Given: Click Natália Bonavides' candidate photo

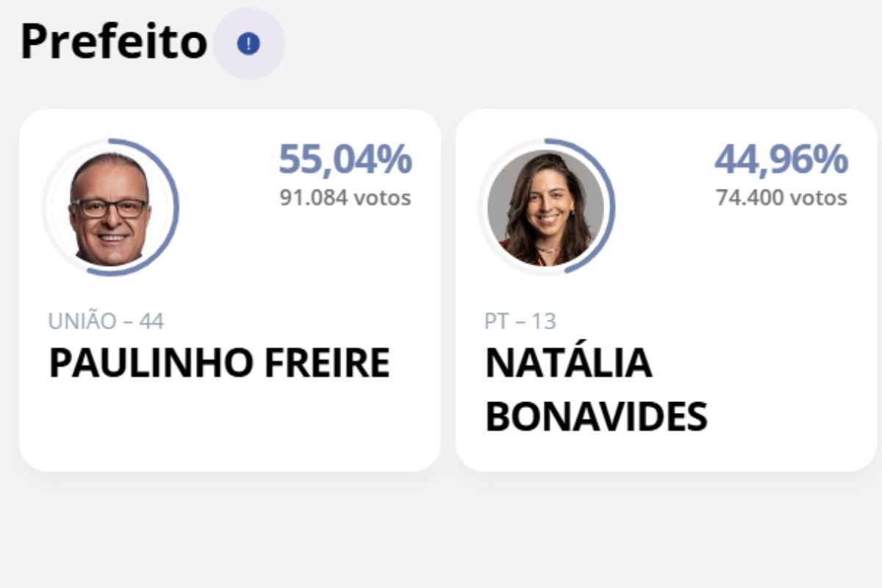Looking at the screenshot, I should pos(545,207).
